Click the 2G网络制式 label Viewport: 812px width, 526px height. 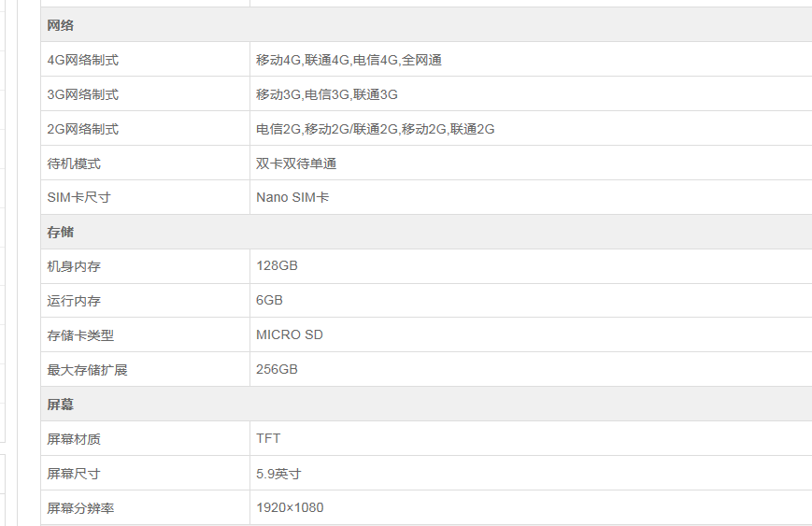(83, 129)
